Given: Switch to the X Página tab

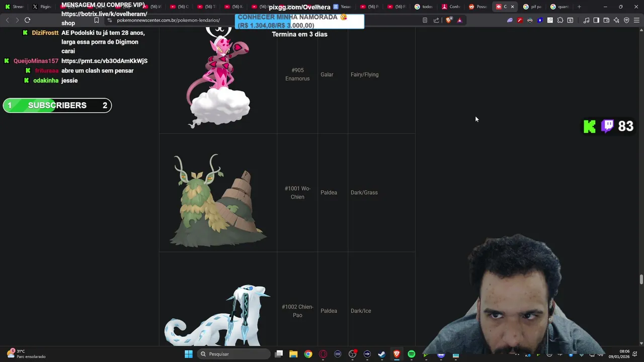Looking at the screenshot, I should pyautogui.click(x=42, y=7).
